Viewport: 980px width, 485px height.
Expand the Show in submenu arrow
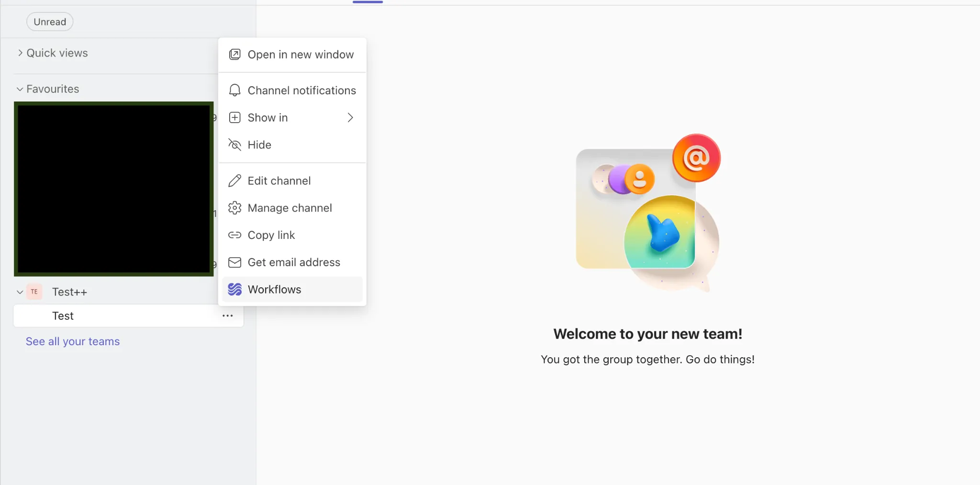coord(350,118)
